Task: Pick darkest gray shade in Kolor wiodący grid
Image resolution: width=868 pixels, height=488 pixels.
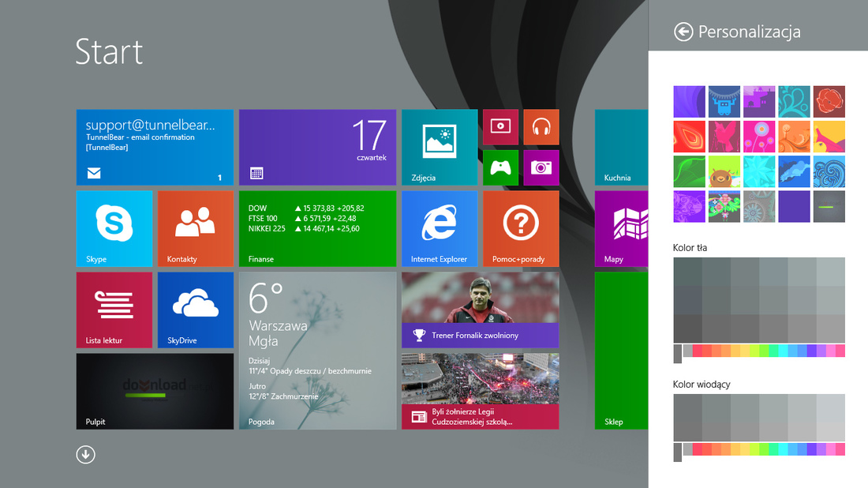Action: pyautogui.click(x=688, y=408)
